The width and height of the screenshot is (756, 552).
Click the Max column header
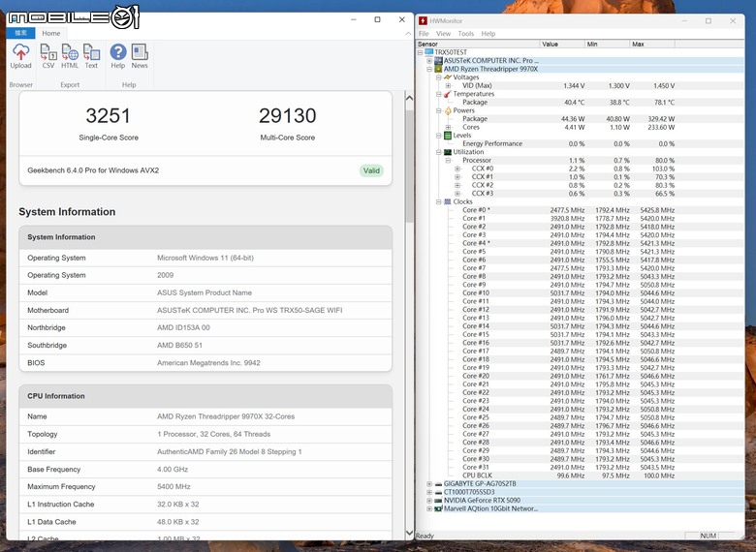click(x=652, y=44)
